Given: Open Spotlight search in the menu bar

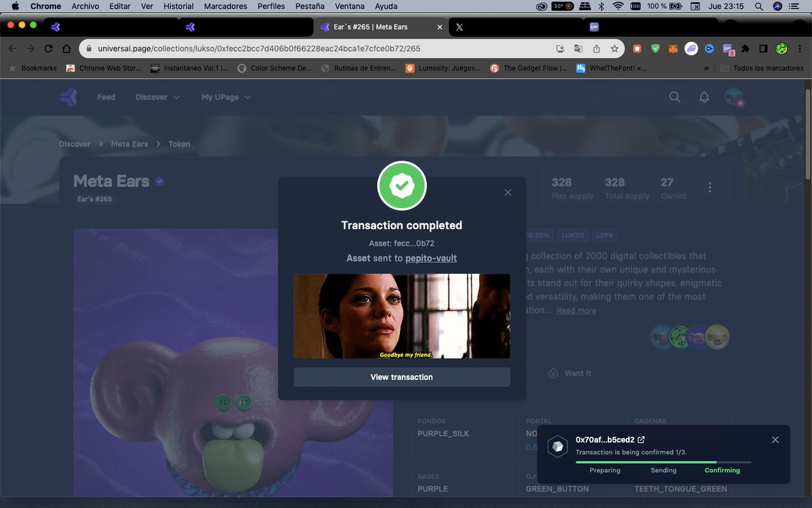Looking at the screenshot, I should click(759, 6).
